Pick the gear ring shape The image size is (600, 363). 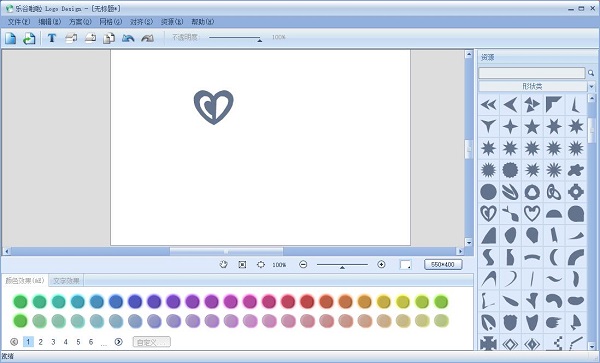click(x=576, y=192)
